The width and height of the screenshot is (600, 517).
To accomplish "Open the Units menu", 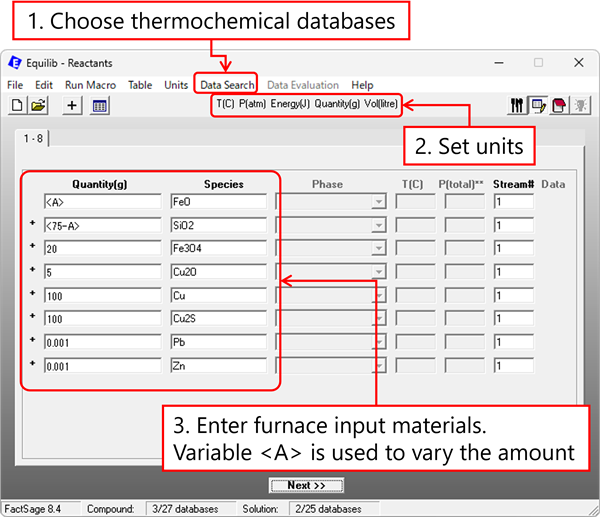I will click(x=176, y=85).
